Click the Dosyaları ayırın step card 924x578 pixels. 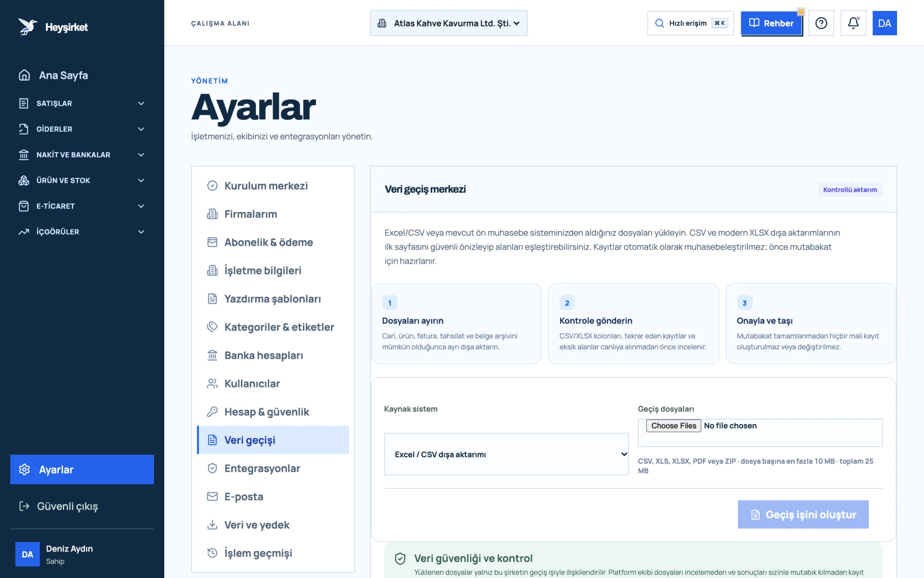456,324
